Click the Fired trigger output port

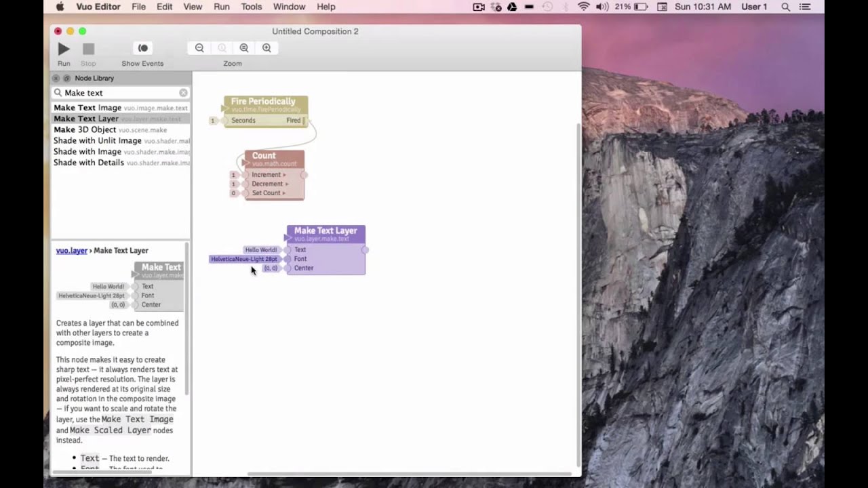tap(304, 121)
